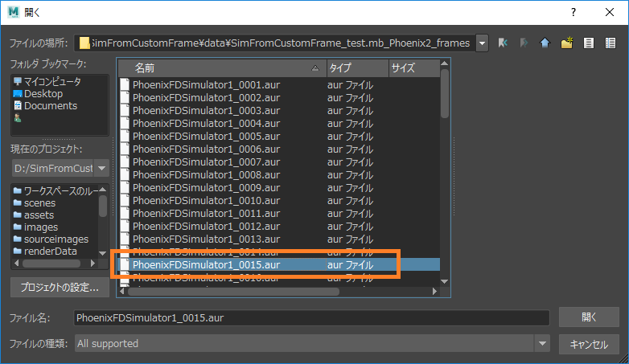Switch to detail view mode
The image size is (629, 364).
coord(610,43)
